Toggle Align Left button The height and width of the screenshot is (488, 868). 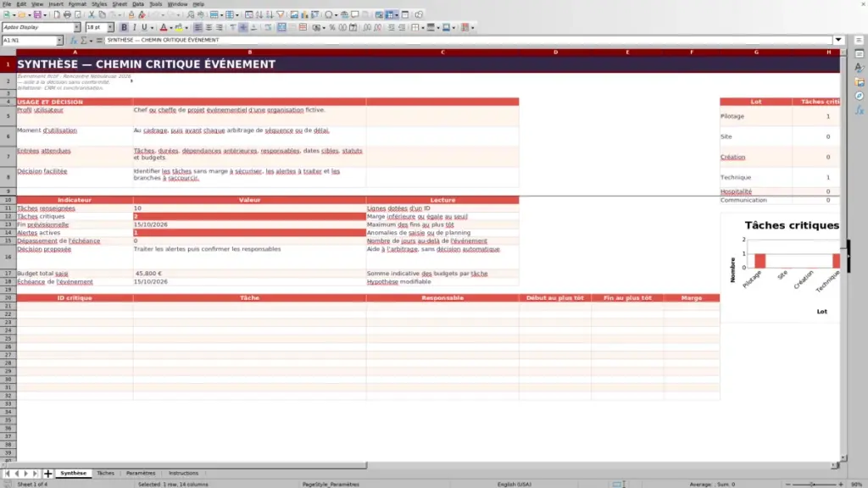click(x=198, y=28)
